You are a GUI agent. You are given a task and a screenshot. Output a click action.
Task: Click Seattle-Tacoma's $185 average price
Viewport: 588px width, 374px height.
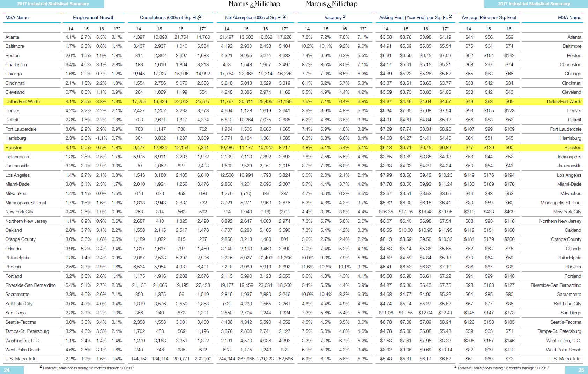pyautogui.click(x=509, y=322)
